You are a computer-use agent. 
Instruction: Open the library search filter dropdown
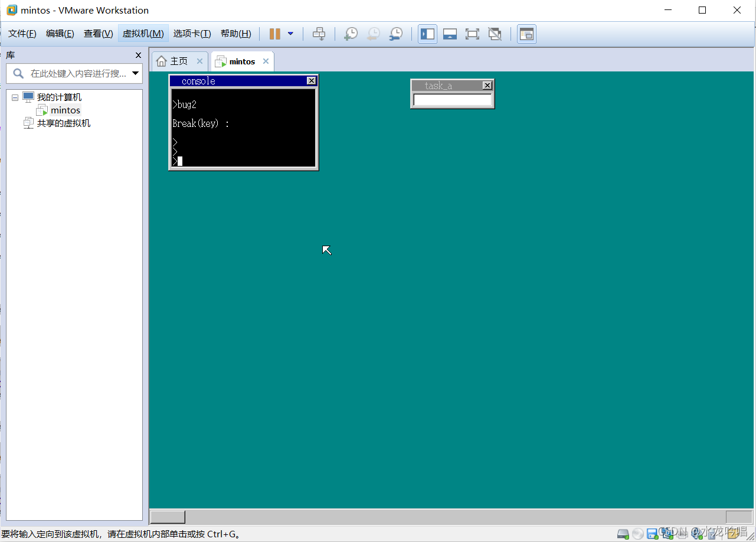pyautogui.click(x=136, y=74)
